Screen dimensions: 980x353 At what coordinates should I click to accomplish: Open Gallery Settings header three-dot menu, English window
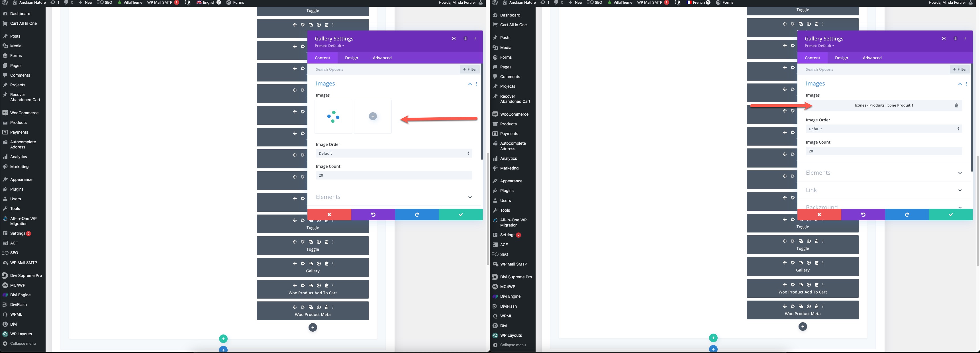(475, 38)
